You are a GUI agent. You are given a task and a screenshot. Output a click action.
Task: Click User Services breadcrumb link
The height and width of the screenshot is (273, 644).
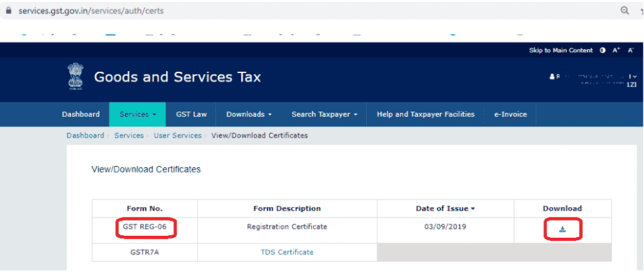point(177,136)
